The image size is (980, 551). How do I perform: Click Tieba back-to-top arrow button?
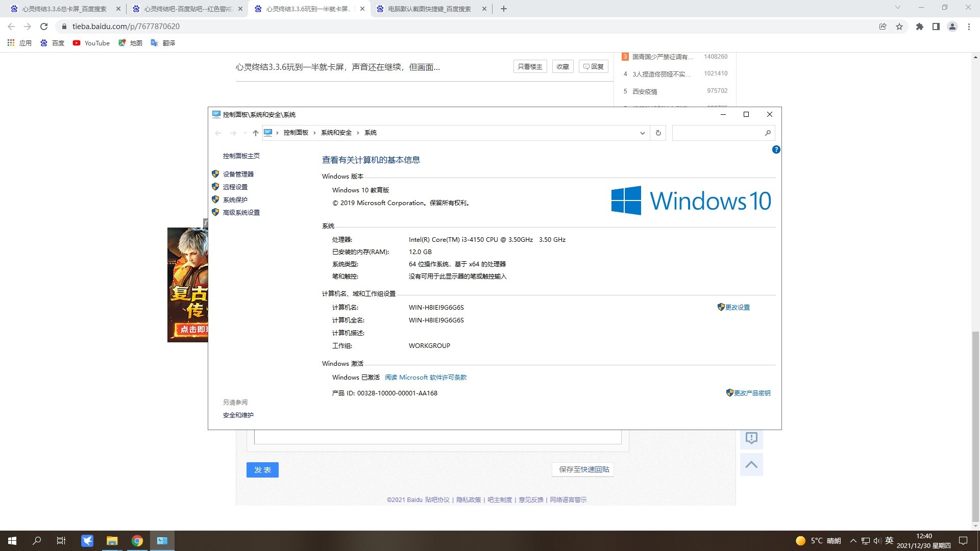coord(751,464)
